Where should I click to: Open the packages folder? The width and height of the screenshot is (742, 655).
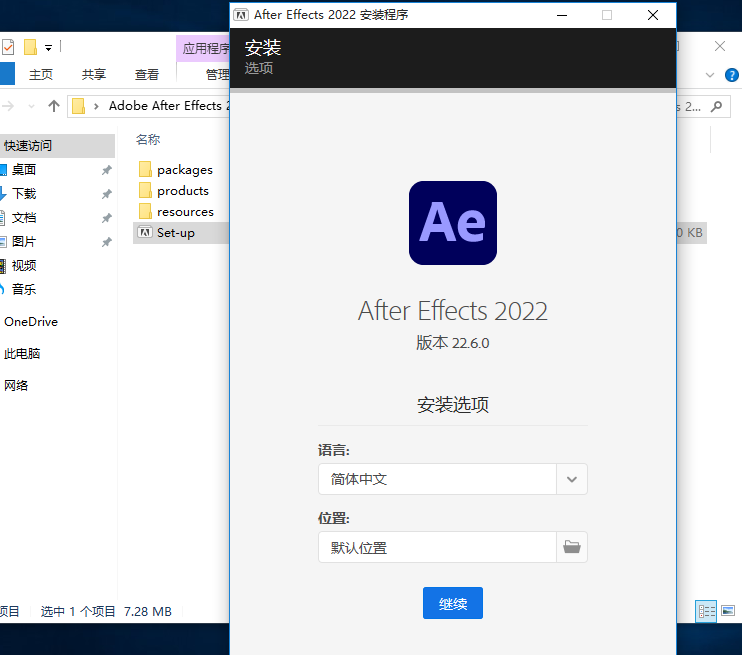pos(184,170)
